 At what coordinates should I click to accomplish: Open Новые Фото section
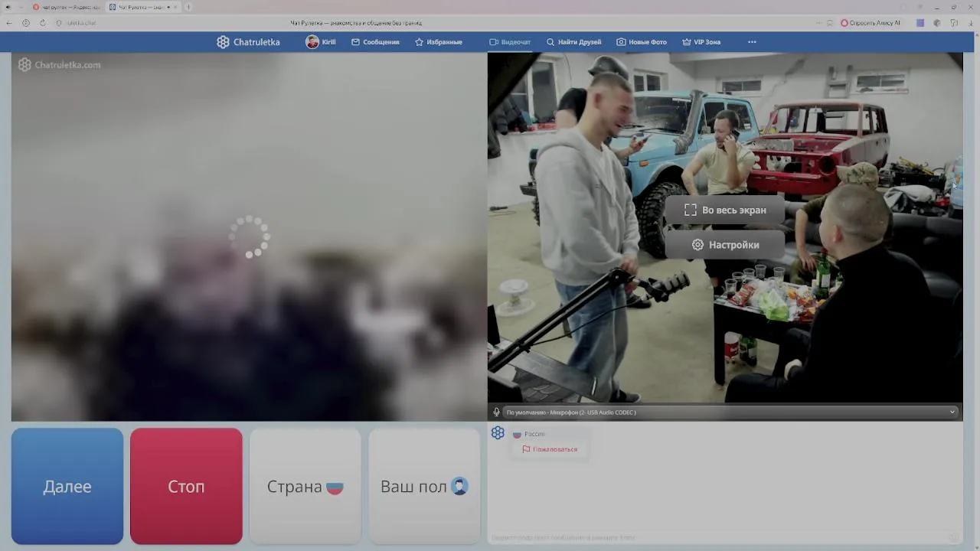coord(642,42)
